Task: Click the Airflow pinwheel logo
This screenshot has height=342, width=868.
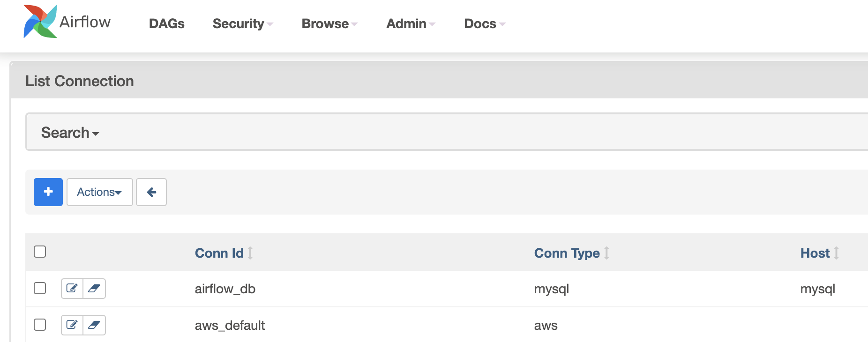Action: coord(40,22)
